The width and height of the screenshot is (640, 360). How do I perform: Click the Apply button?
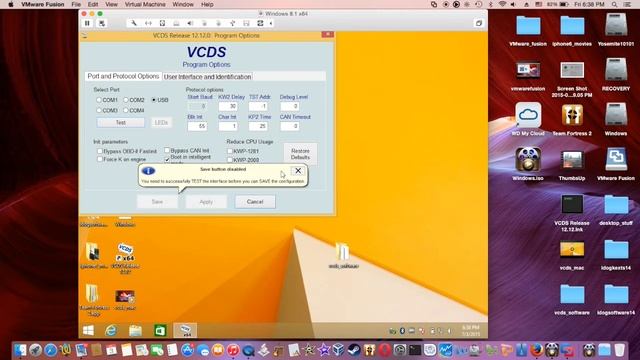click(206, 202)
